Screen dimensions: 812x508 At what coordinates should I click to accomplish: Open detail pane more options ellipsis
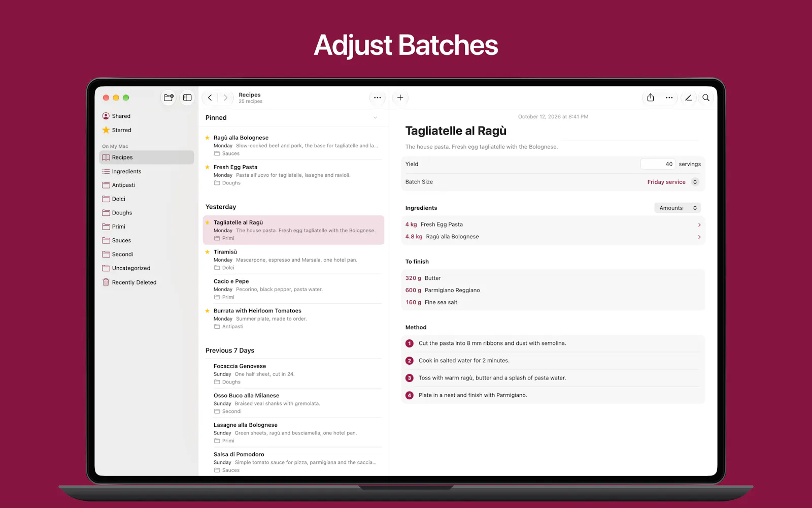pos(669,98)
